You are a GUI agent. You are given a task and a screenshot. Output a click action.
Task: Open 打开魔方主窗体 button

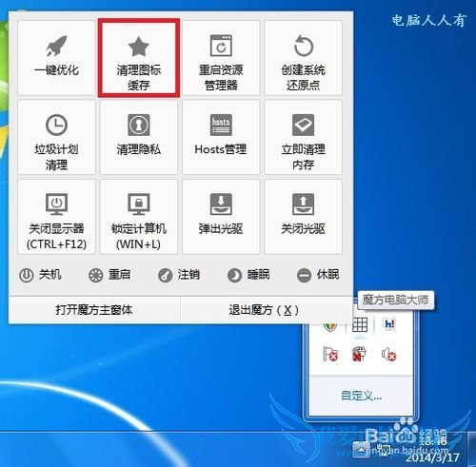pos(94,310)
